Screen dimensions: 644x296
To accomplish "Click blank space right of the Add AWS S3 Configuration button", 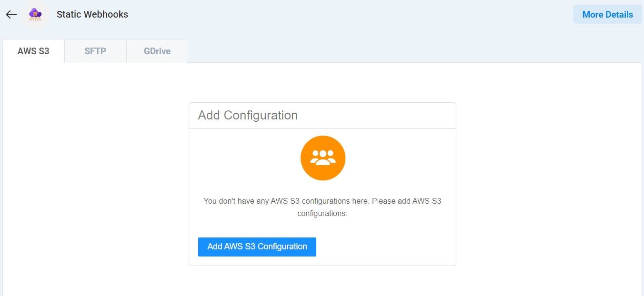I will [x=386, y=247].
